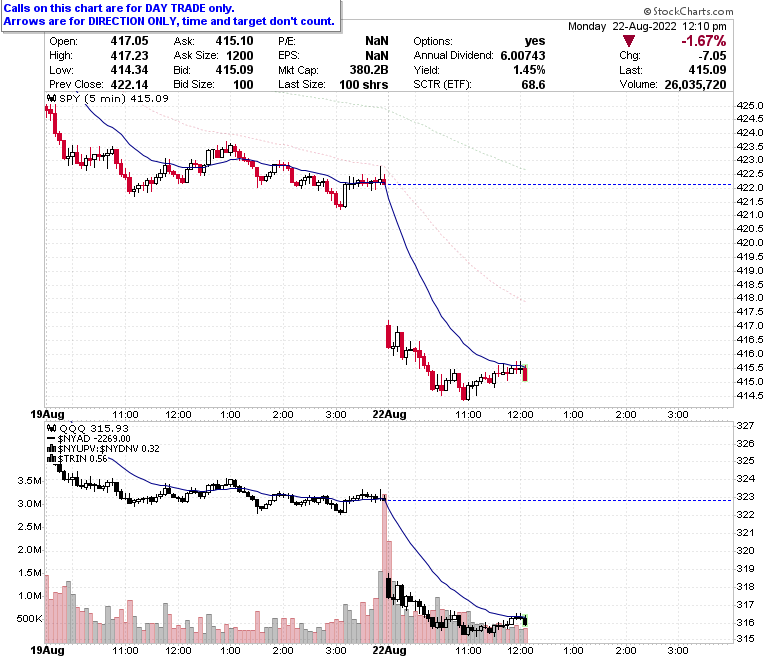Click the 22Aug label under the QQQ chart
Screen dimensions: 780x659
click(390, 650)
